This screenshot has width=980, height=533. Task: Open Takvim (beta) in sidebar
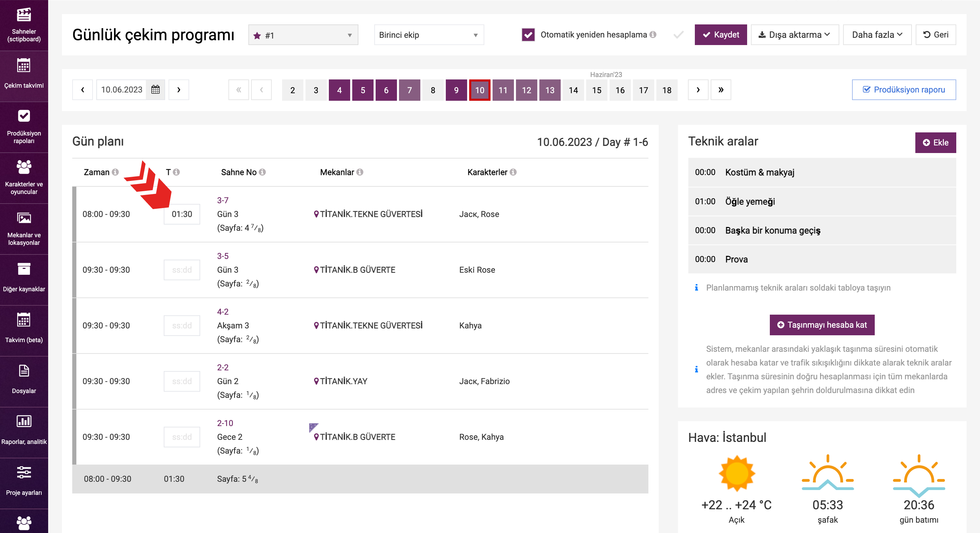pyautogui.click(x=24, y=330)
